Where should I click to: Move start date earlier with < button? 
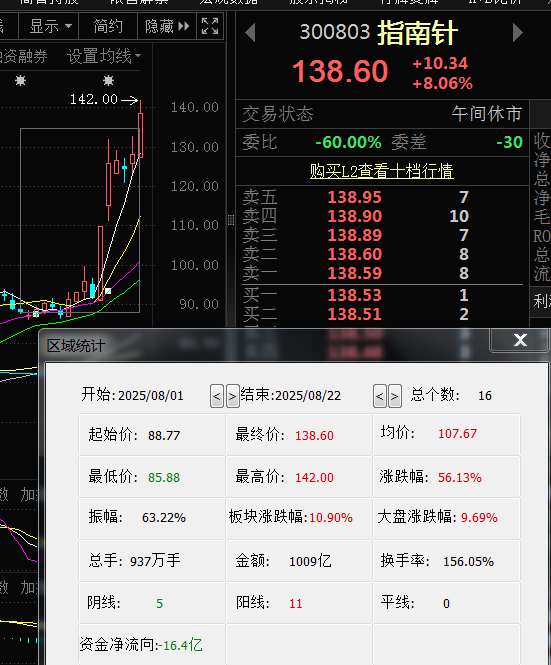coord(217,397)
